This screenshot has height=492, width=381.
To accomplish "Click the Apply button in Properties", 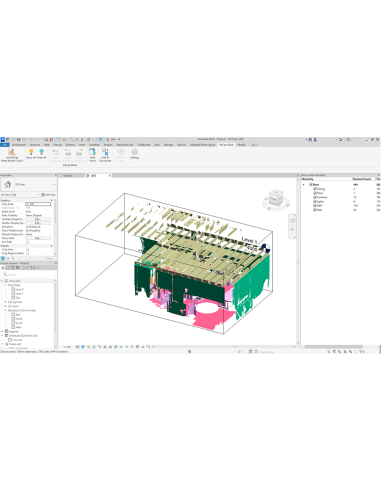I will pyautogui.click(x=49, y=258).
